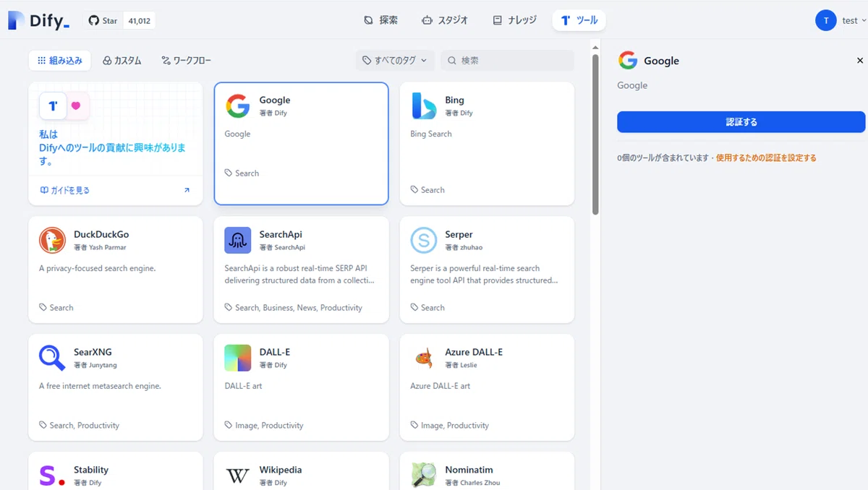Click 著者 Yash Parmar author line
The image size is (868, 490).
(100, 247)
